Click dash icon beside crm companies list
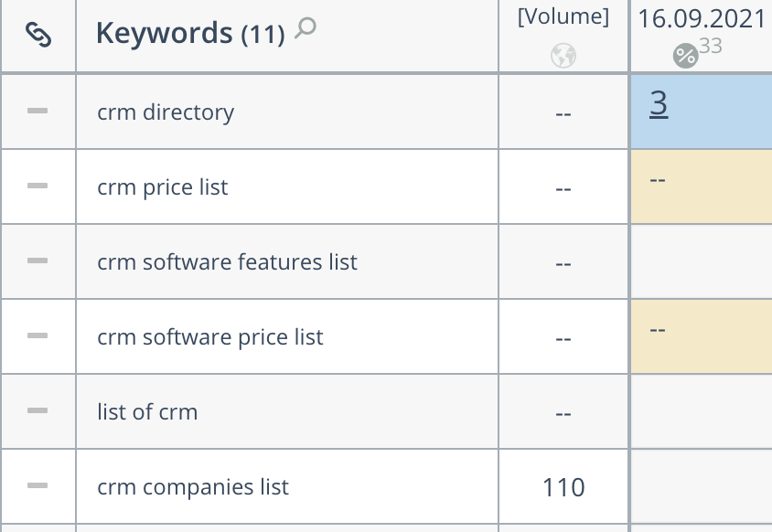Screen dimensions: 772x532 [x=38, y=485]
